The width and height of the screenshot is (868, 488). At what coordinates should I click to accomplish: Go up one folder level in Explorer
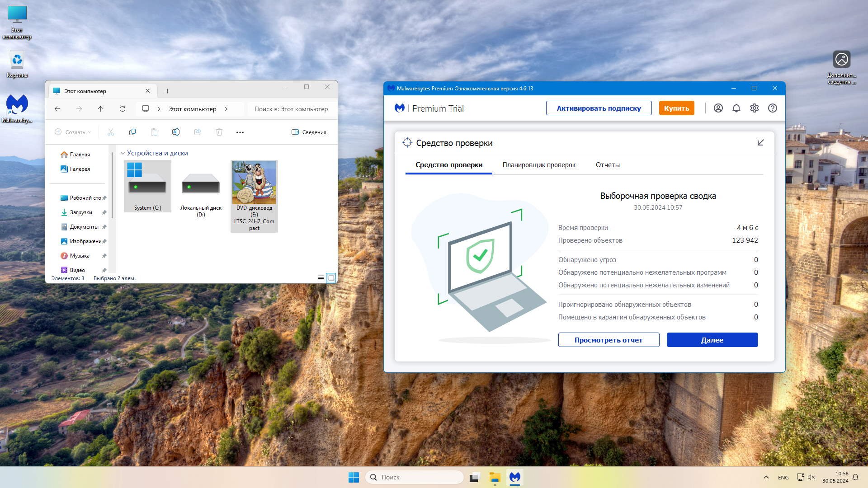pyautogui.click(x=100, y=109)
